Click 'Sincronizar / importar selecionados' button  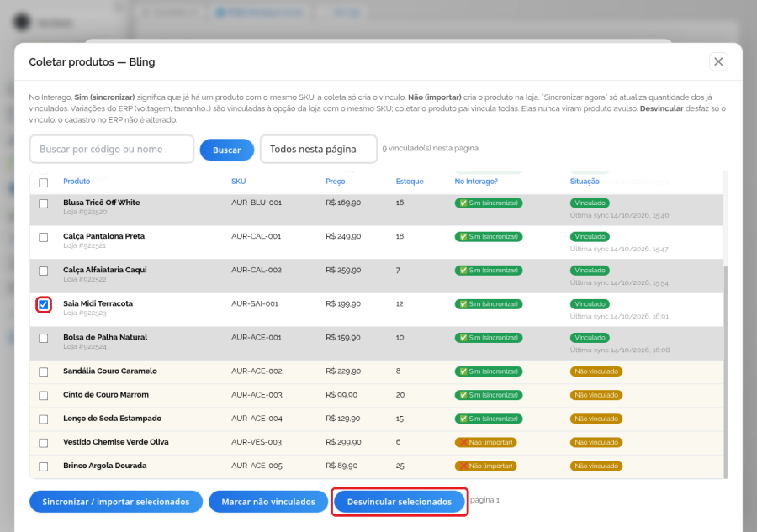(116, 502)
